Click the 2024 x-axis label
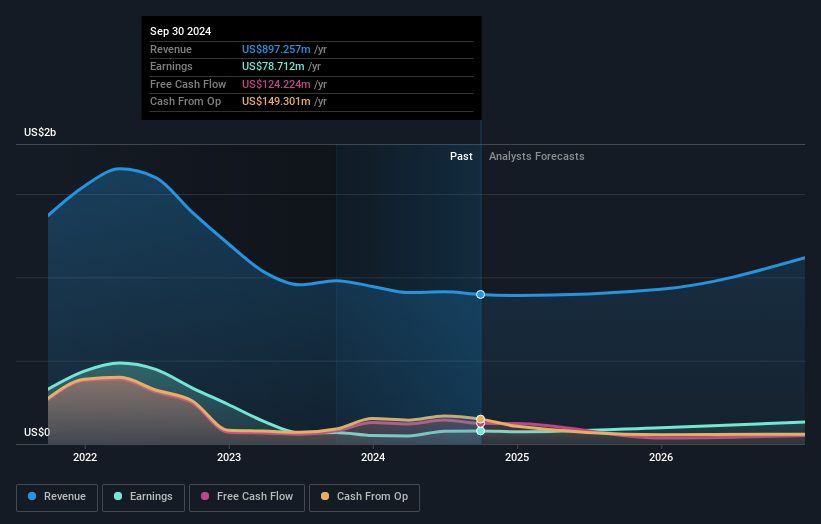This screenshot has height=524, width=821. (373, 458)
